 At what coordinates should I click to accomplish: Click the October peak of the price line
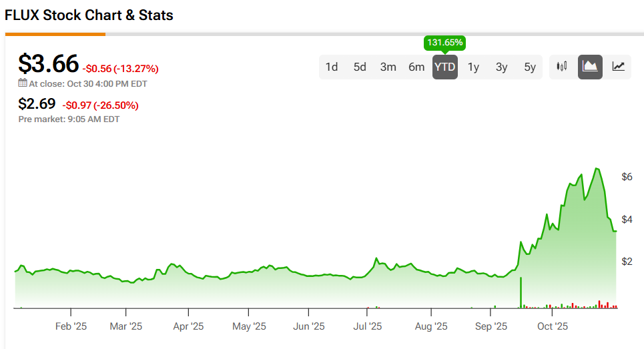596,168
